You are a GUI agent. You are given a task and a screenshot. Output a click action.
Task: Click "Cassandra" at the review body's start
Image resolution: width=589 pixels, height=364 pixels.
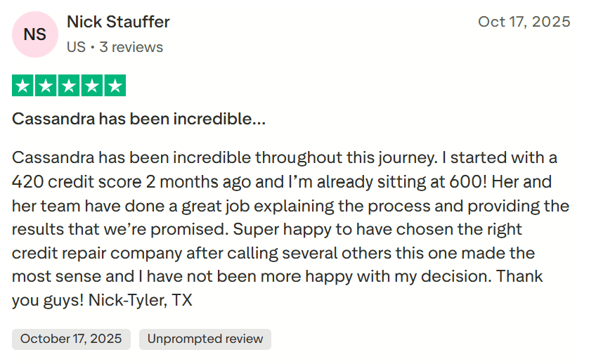pyautogui.click(x=53, y=156)
